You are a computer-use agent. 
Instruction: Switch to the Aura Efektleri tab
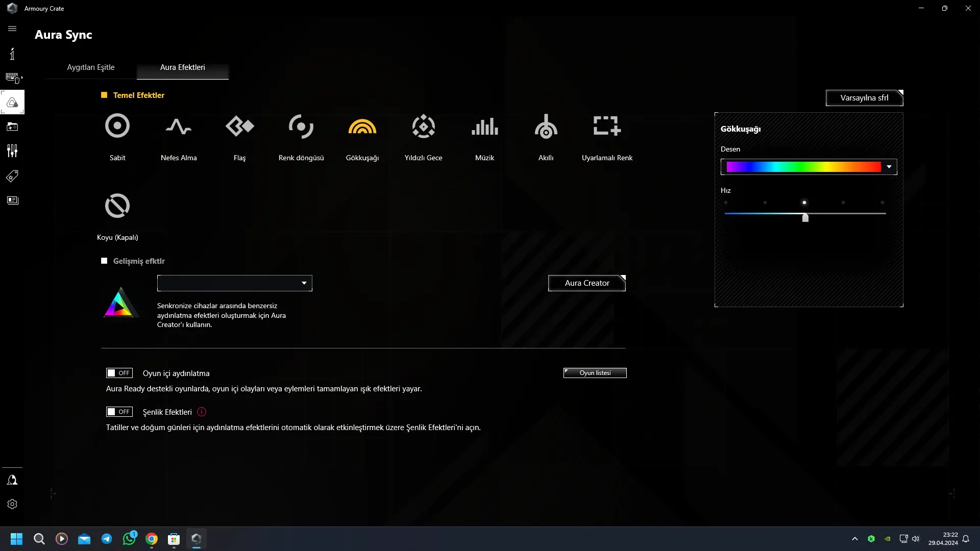tap(183, 67)
